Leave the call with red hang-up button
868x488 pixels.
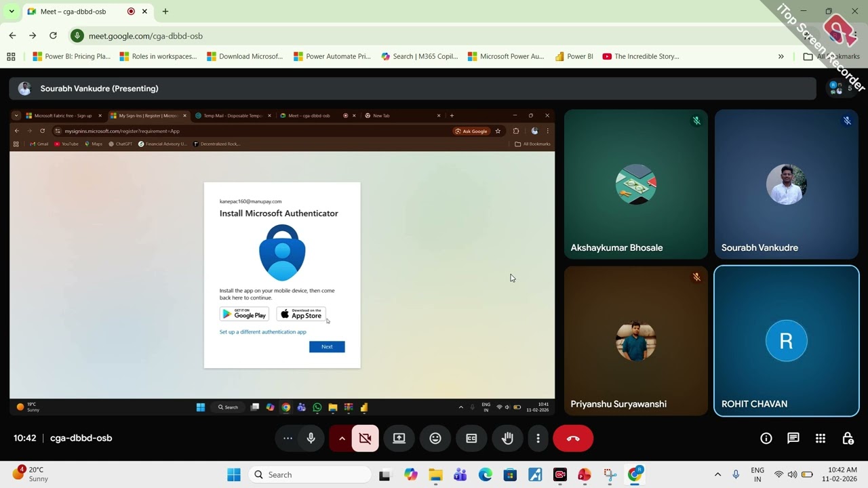click(x=573, y=439)
